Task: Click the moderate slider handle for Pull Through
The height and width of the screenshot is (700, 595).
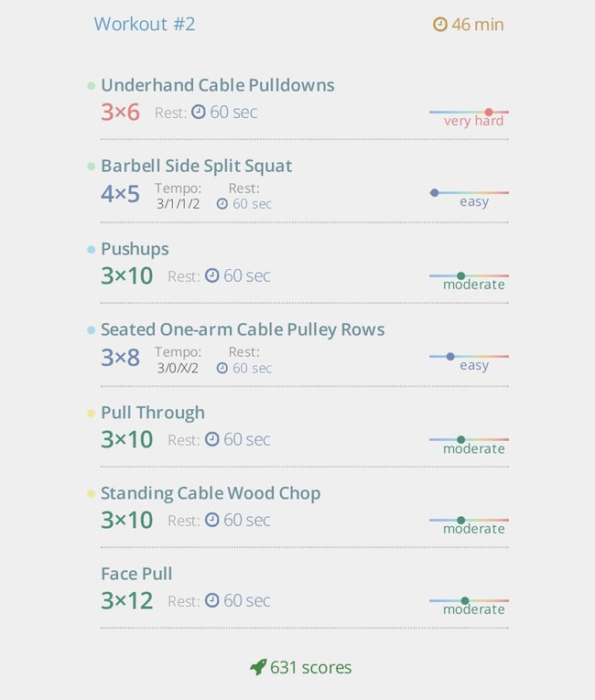Action: pos(461,440)
